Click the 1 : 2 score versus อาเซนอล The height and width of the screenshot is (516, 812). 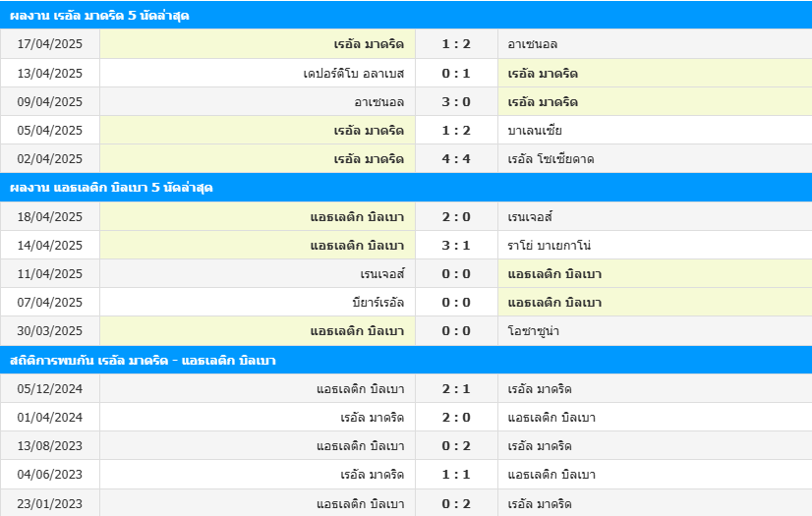[x=456, y=44]
